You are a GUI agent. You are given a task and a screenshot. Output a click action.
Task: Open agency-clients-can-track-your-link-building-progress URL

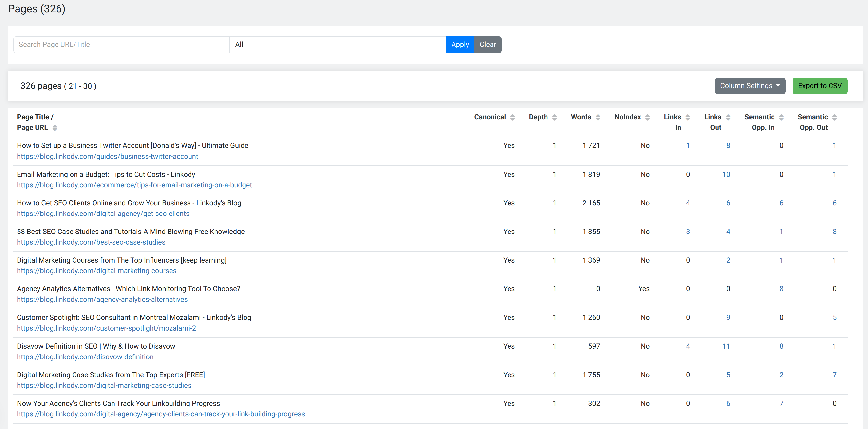click(x=161, y=414)
